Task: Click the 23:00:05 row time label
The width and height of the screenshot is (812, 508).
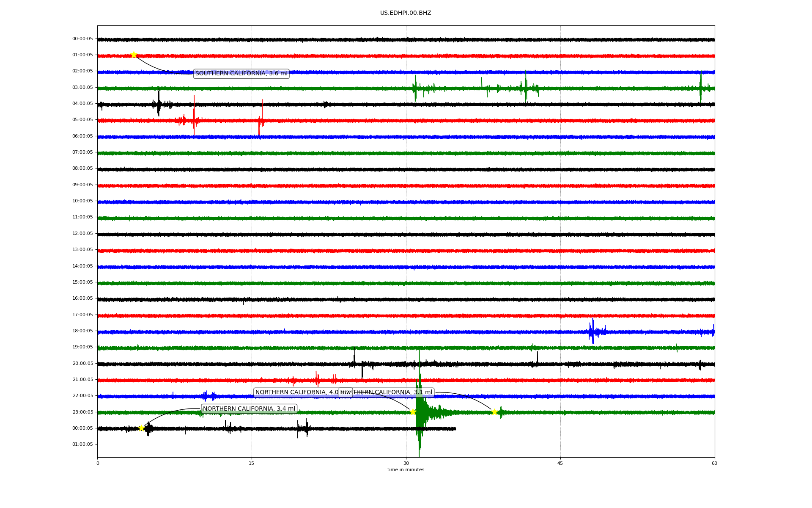Action: tap(82, 412)
